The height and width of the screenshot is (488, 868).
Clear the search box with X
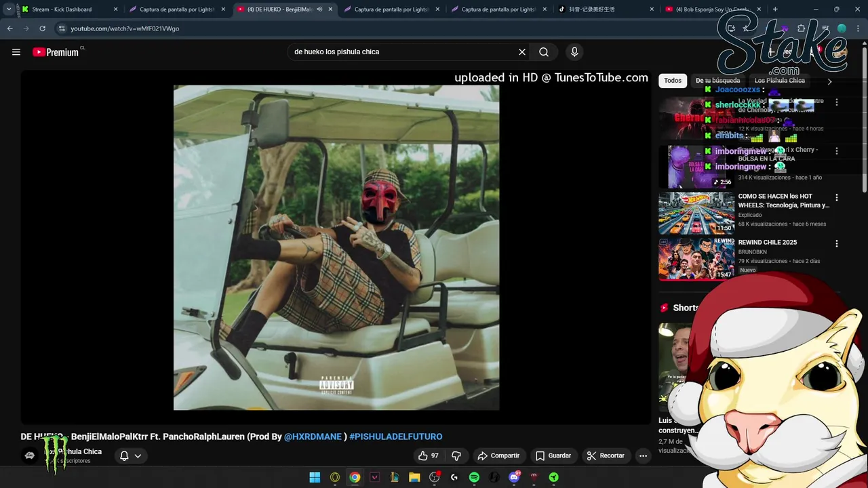pos(522,52)
